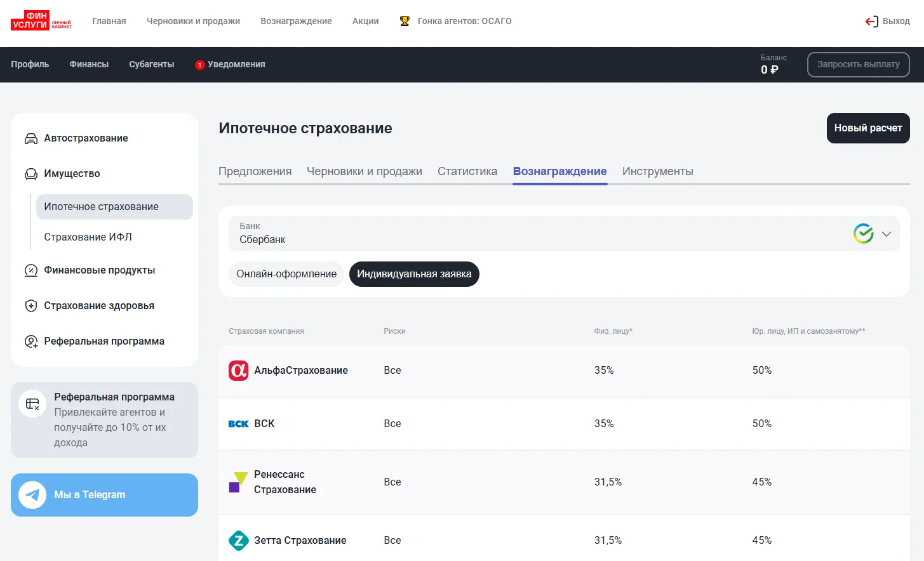
Task: Select the Онлайн-оформление option
Action: coord(286,274)
